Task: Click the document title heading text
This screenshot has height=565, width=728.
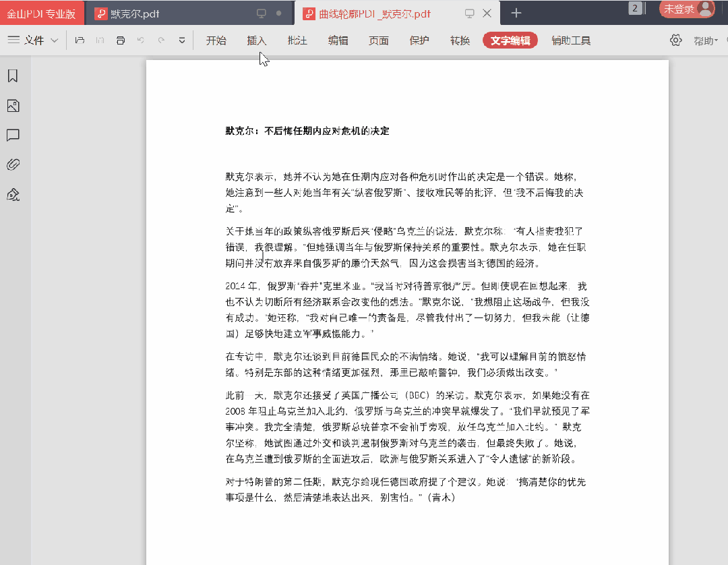Action: (307, 131)
